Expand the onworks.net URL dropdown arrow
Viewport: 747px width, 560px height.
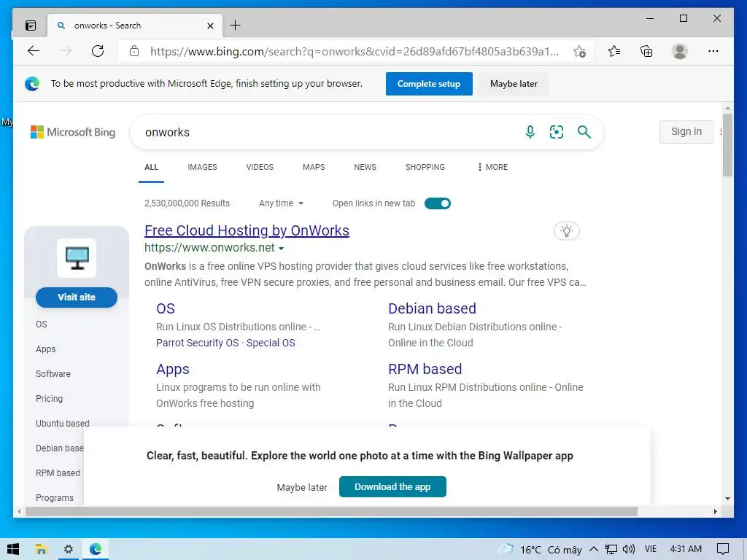281,249
